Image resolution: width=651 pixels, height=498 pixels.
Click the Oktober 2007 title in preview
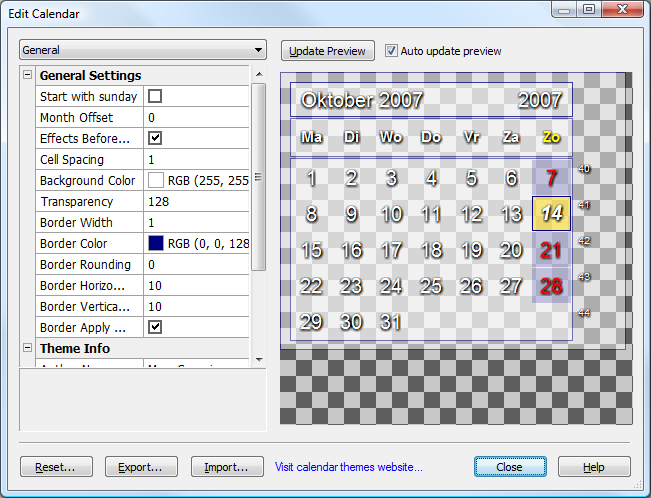(x=362, y=100)
